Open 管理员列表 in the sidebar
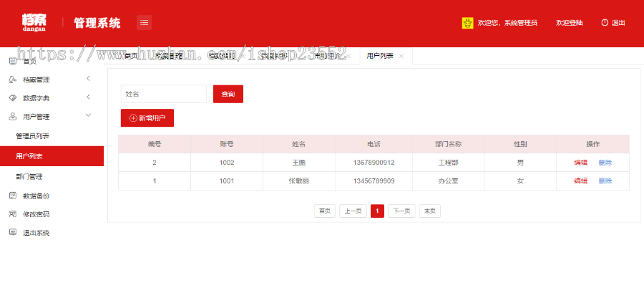Image resolution: width=644 pixels, height=288 pixels. (32, 136)
